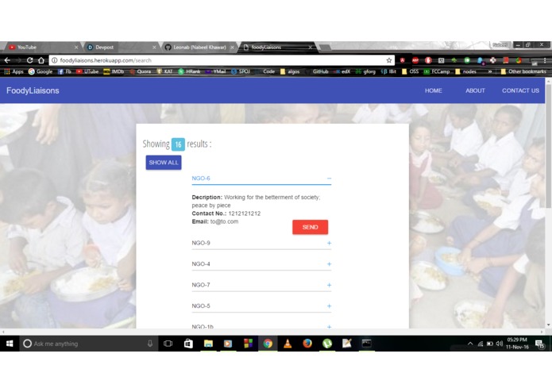The height and width of the screenshot is (392, 552).
Task: Open the algos bookmark folder
Action: pos(290,71)
